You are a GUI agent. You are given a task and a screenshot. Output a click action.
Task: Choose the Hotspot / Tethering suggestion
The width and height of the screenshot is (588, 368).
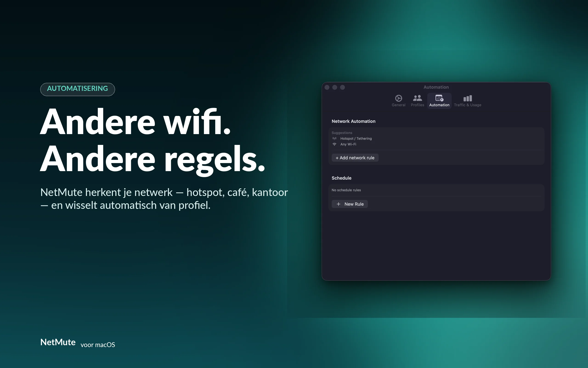click(x=352, y=138)
